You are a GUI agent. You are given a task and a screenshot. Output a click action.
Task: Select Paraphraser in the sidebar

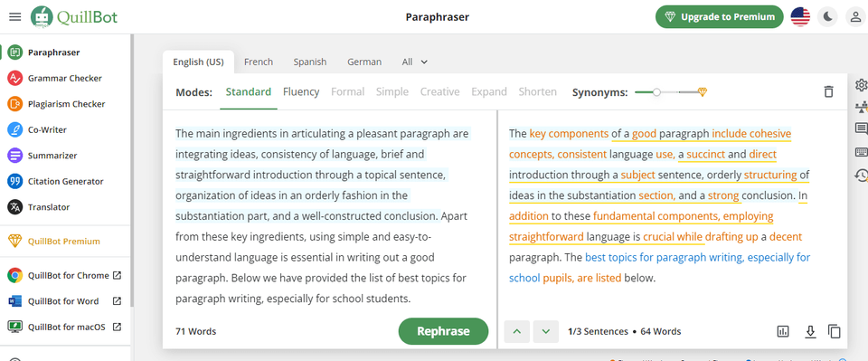[x=53, y=52]
